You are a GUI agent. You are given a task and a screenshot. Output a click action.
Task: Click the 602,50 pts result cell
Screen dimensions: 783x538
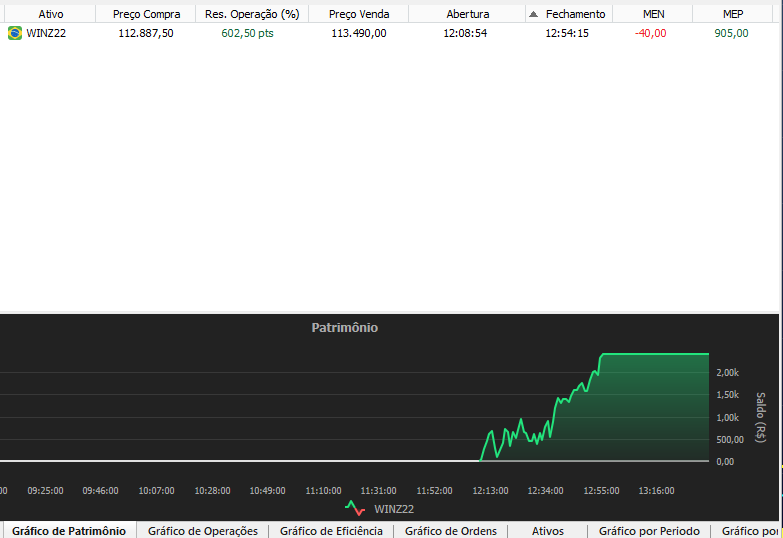247,33
